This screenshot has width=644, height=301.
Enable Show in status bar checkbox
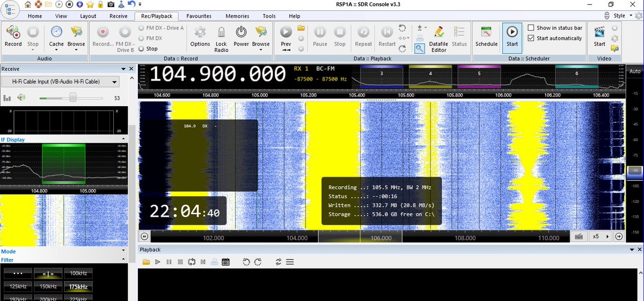tap(531, 28)
